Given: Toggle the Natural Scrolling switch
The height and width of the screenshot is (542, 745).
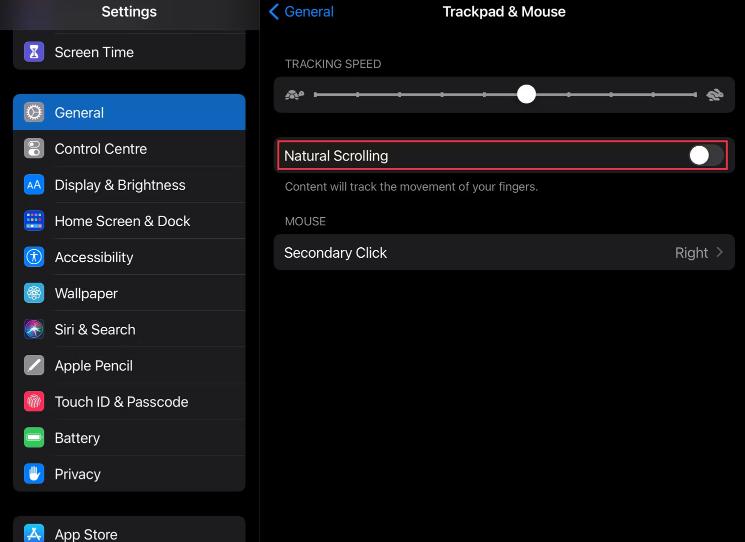Looking at the screenshot, I should coord(706,155).
